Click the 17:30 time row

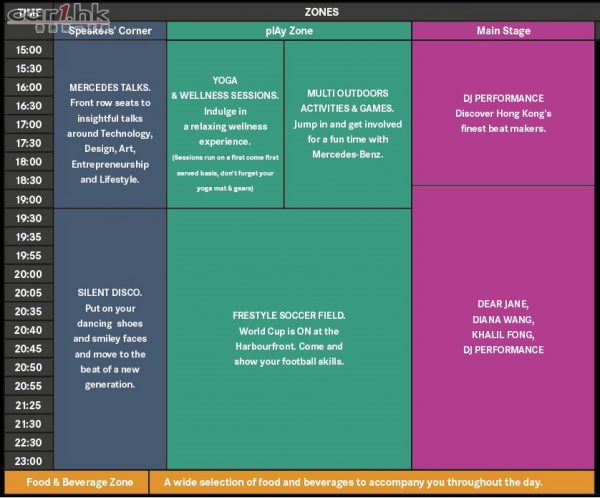[29, 143]
